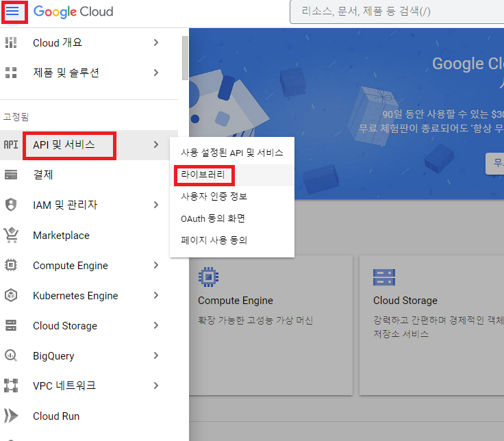Click the 결제 billing card icon
The width and height of the screenshot is (504, 441).
(11, 175)
